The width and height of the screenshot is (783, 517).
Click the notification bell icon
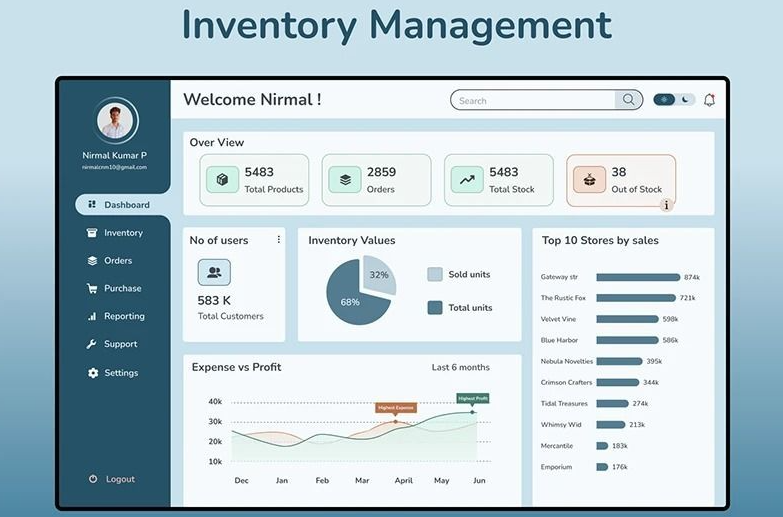709,100
